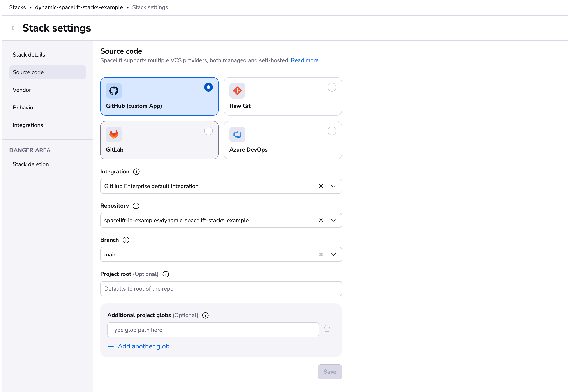Expand the Integration dropdown chevron
The height and width of the screenshot is (392, 568).
(333, 186)
